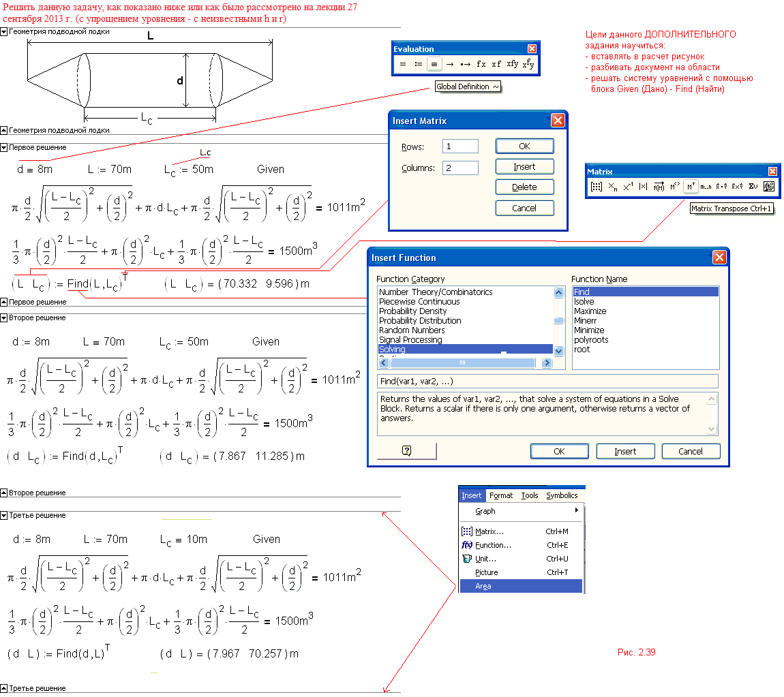Choose Matrix... from the Insert menu
The image size is (784, 697).
tap(520, 531)
